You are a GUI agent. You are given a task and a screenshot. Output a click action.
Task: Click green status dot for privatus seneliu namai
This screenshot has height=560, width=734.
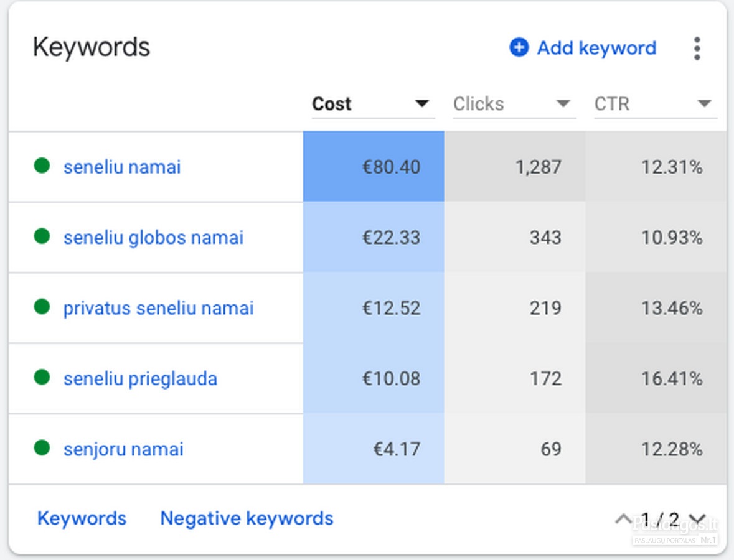coord(42,307)
